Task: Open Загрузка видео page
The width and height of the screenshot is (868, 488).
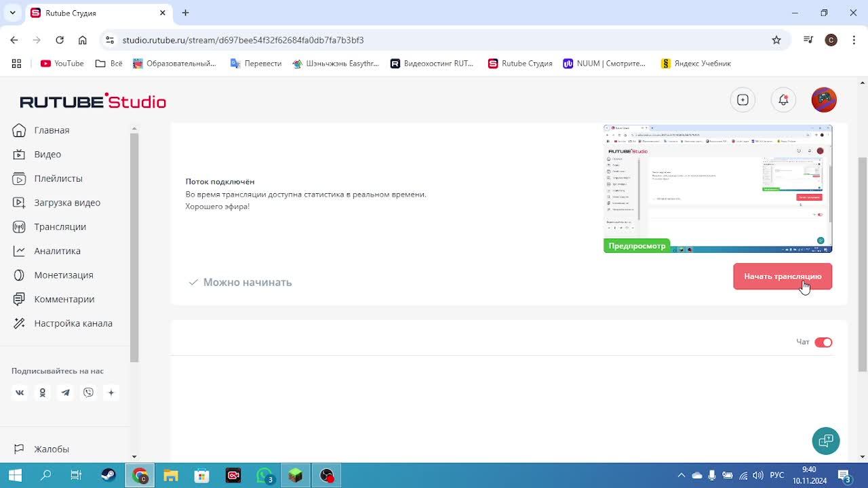Action: click(x=67, y=203)
